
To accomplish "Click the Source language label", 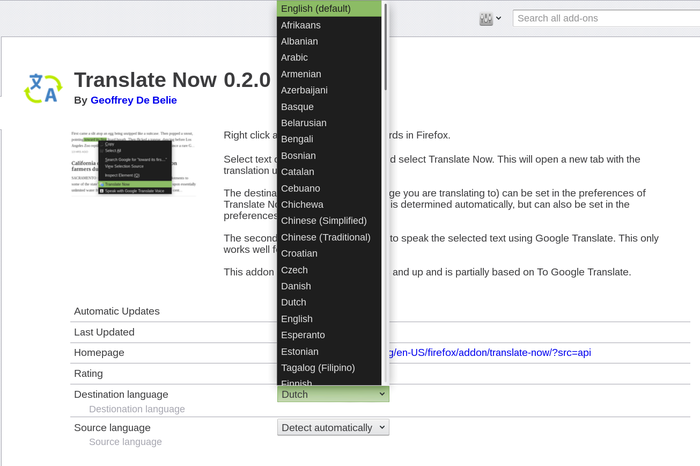I will [112, 428].
